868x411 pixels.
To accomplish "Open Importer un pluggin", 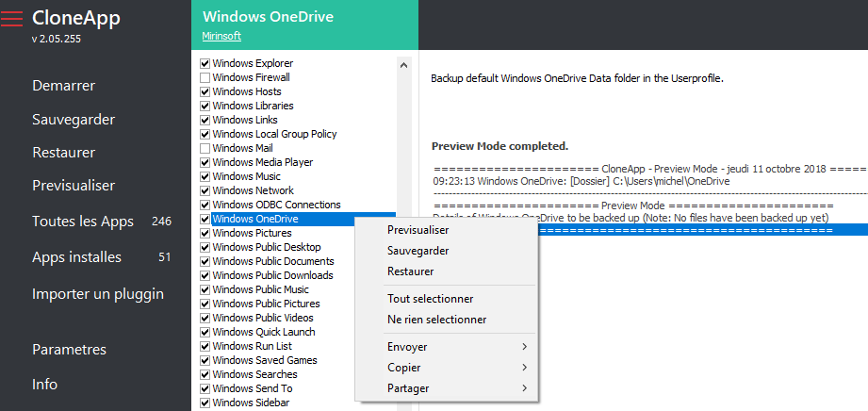I will tap(98, 293).
